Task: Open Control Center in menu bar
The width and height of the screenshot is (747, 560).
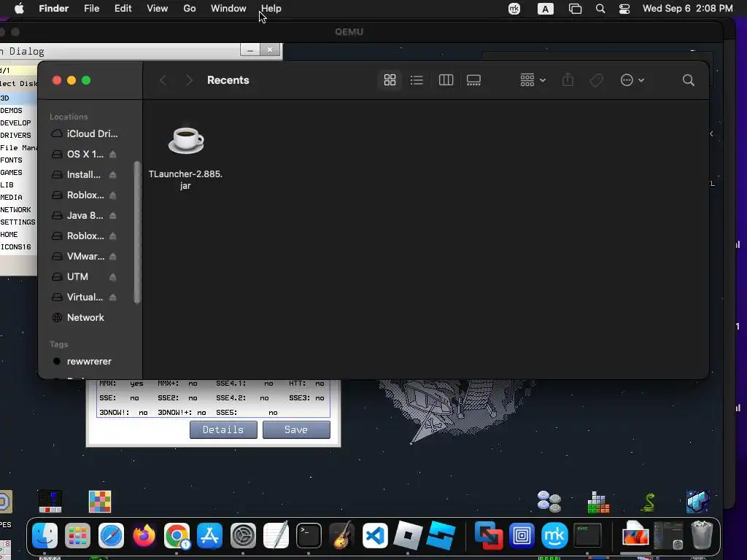Action: 624,9
